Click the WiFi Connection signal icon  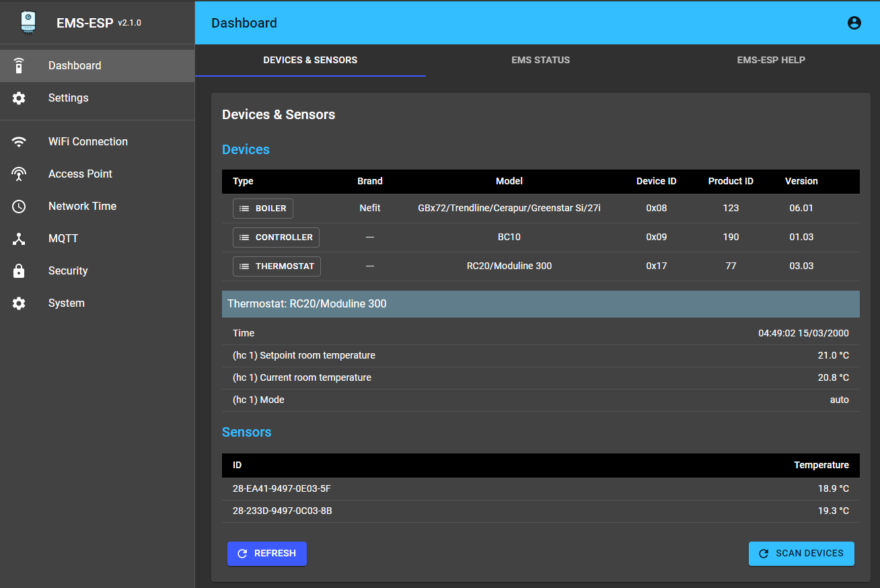pyautogui.click(x=19, y=142)
